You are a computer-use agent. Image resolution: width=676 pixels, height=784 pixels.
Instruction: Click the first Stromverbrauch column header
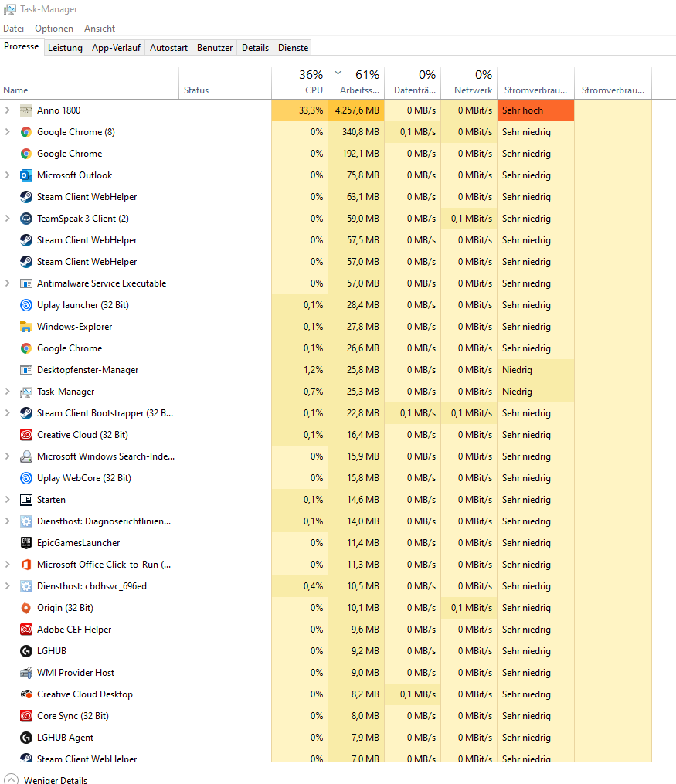(535, 83)
